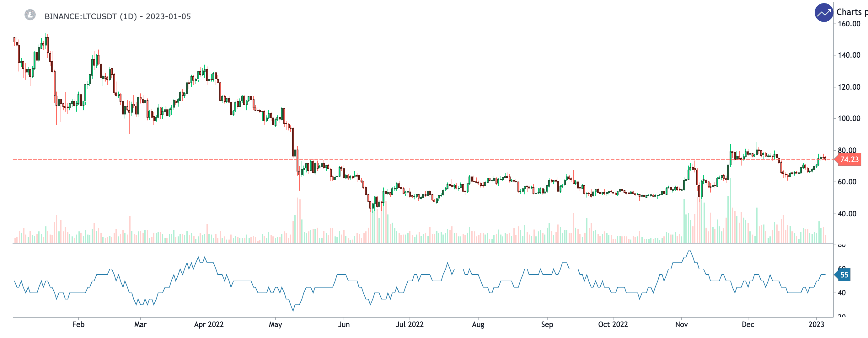Click the BINANCE:LTCUSDT (1D) chart title
Screen dimensions: 868x338
click(118, 17)
